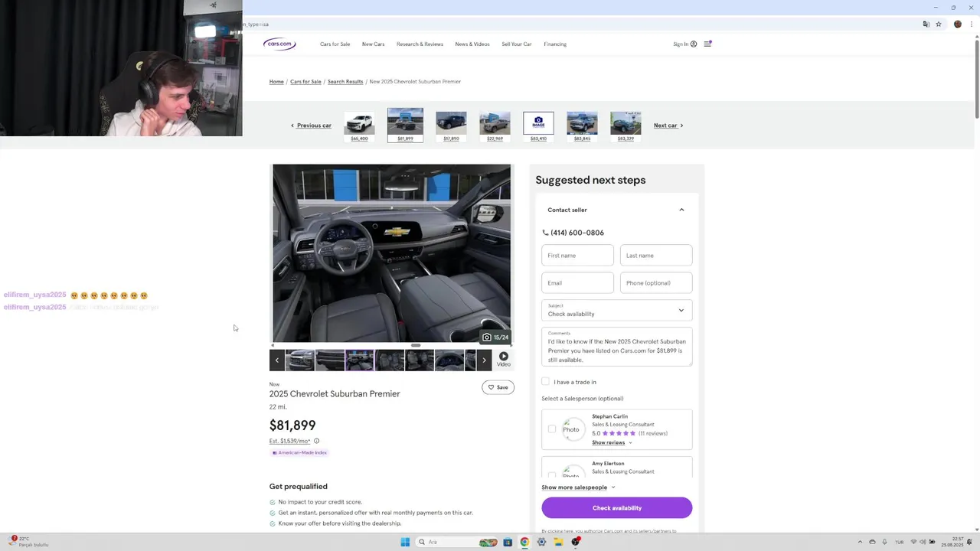Image resolution: width=980 pixels, height=551 pixels.
Task: Select the $57,890 car thumbnail
Action: [x=451, y=126]
